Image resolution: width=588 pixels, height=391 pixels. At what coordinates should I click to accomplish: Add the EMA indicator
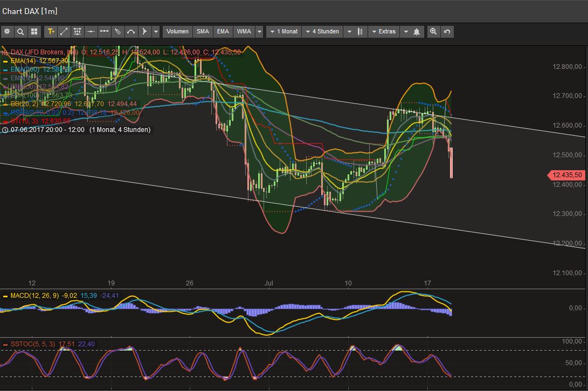click(x=223, y=31)
